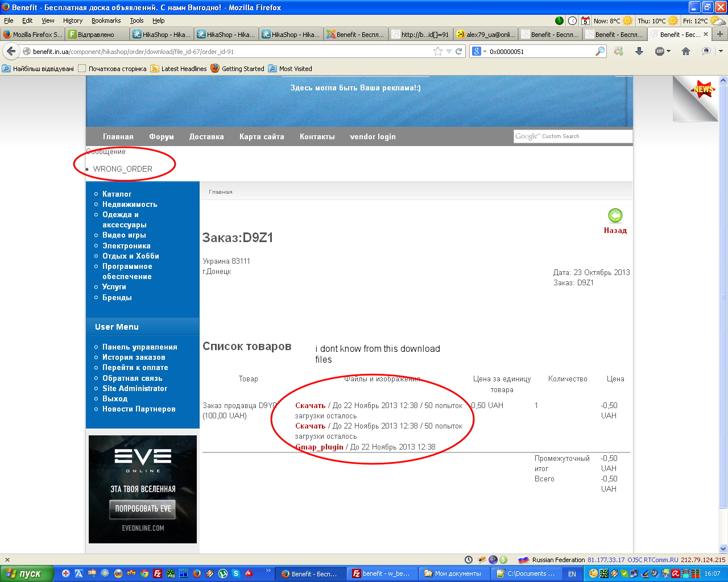Click the browser back arrow button
This screenshot has height=582, width=728.
point(11,51)
